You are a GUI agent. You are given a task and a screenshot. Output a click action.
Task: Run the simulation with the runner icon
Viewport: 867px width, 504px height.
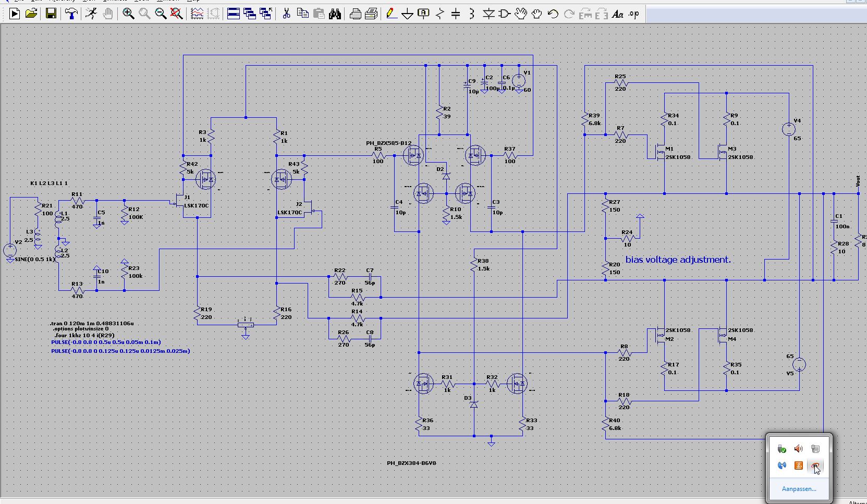(x=91, y=14)
